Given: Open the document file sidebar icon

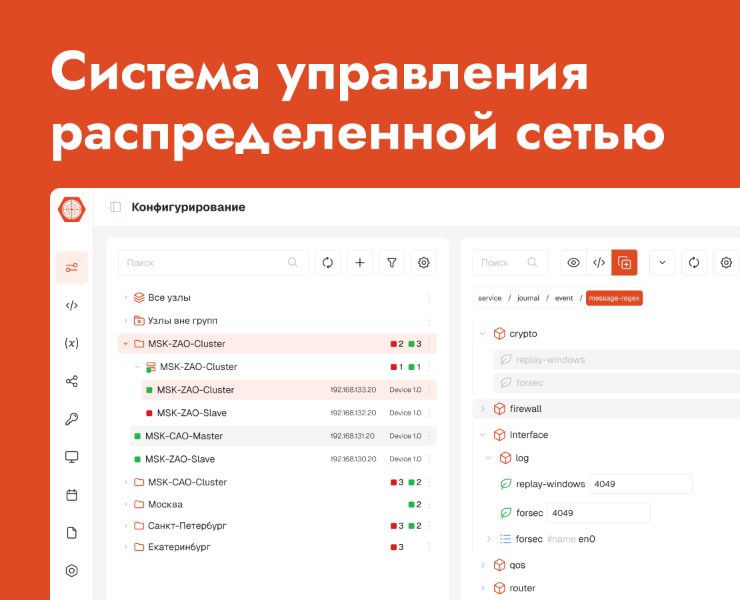Looking at the screenshot, I should click(72, 532).
